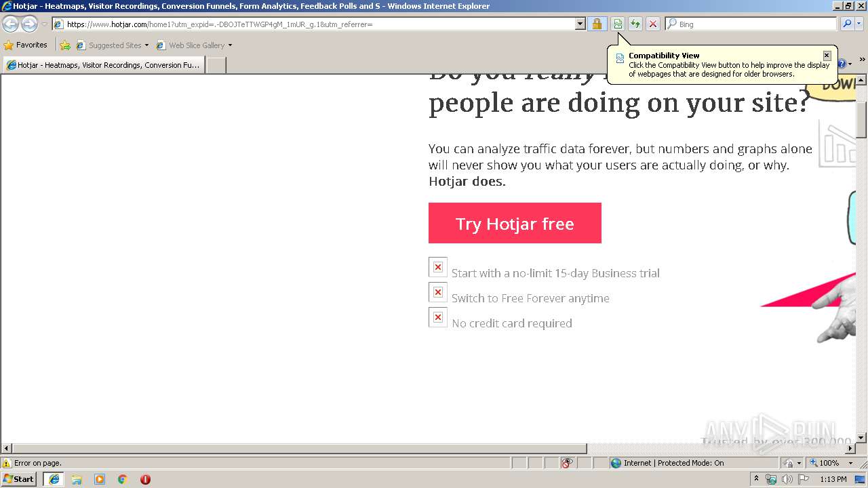The image size is (868, 488).
Task: Launch Google Chrome from taskbar
Action: point(123,479)
